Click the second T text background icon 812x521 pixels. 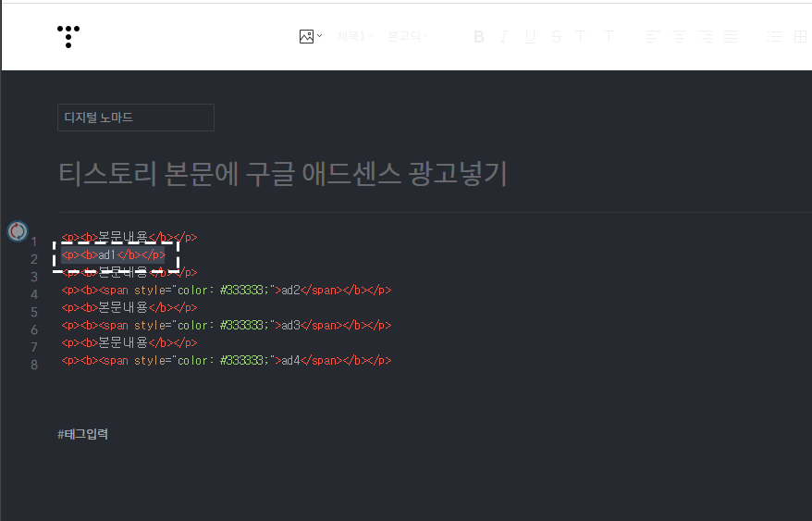tap(609, 36)
